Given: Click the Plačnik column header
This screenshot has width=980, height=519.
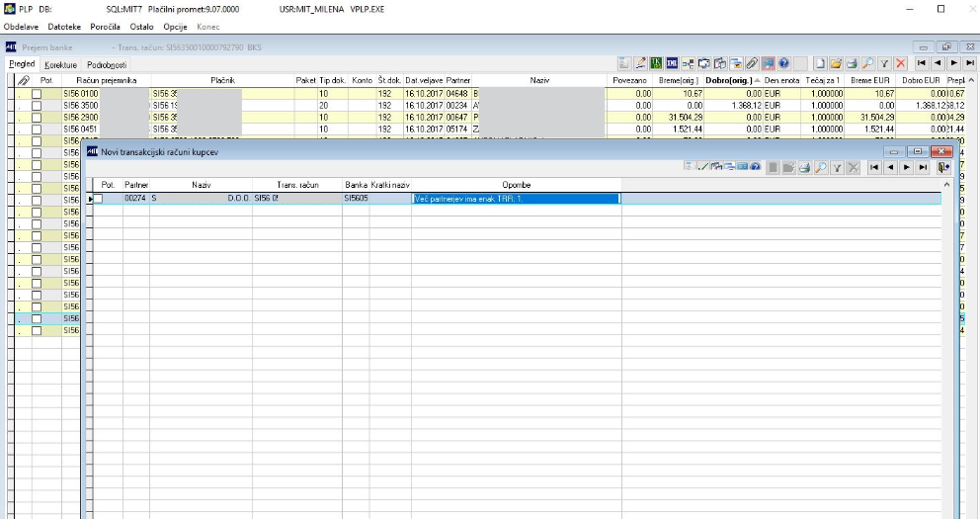Looking at the screenshot, I should 222,81.
